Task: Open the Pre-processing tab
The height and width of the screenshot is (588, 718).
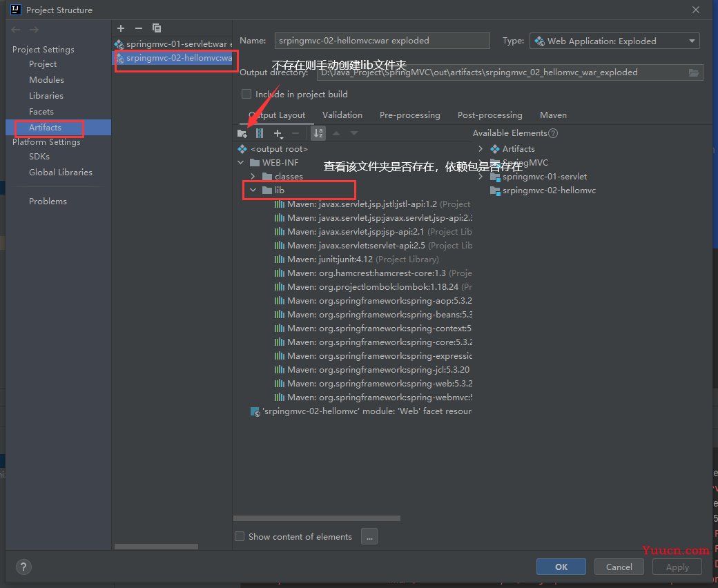Action: coord(410,115)
